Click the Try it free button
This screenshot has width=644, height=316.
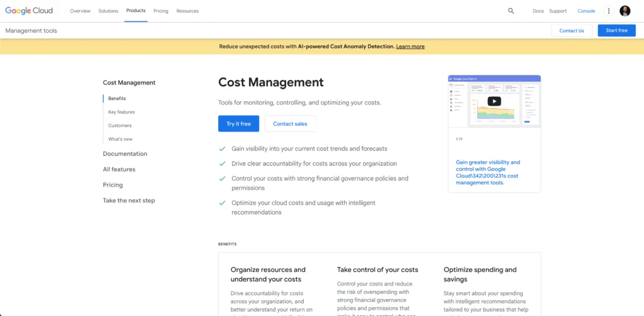click(238, 123)
